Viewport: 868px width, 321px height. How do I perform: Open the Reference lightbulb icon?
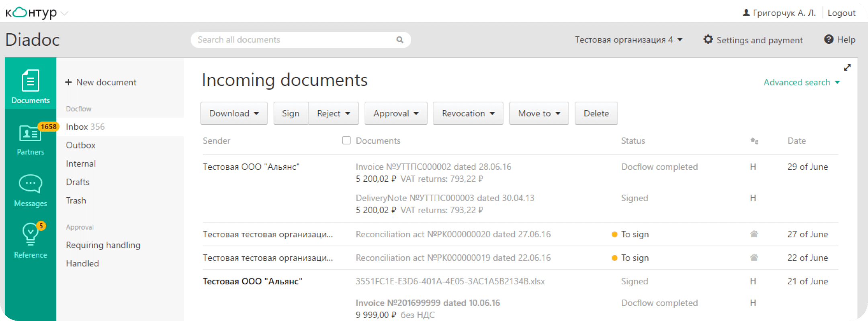31,234
